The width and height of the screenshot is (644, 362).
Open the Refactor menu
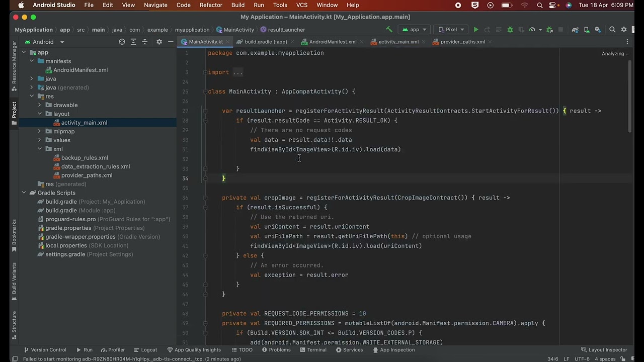pos(211,5)
